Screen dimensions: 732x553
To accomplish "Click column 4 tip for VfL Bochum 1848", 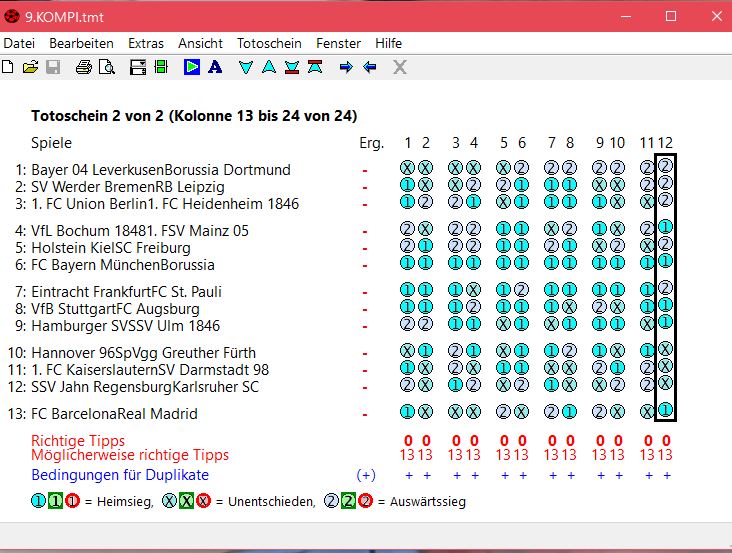I will pos(473,229).
